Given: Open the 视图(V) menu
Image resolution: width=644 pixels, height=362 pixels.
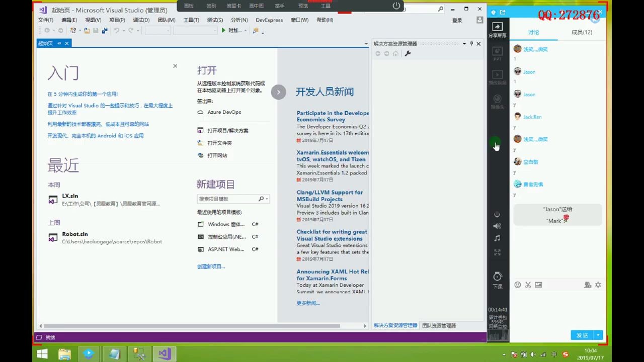Looking at the screenshot, I should (x=93, y=20).
